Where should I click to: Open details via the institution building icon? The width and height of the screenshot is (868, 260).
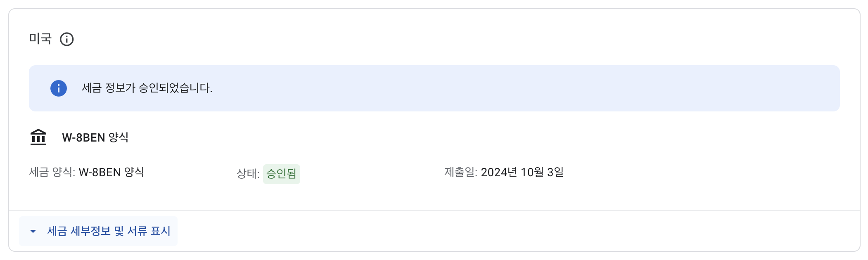(38, 137)
